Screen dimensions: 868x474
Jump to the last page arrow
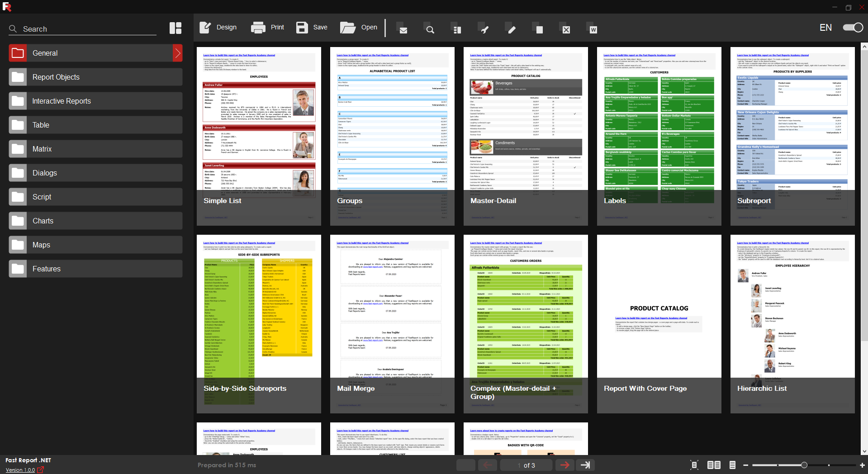pyautogui.click(x=585, y=465)
